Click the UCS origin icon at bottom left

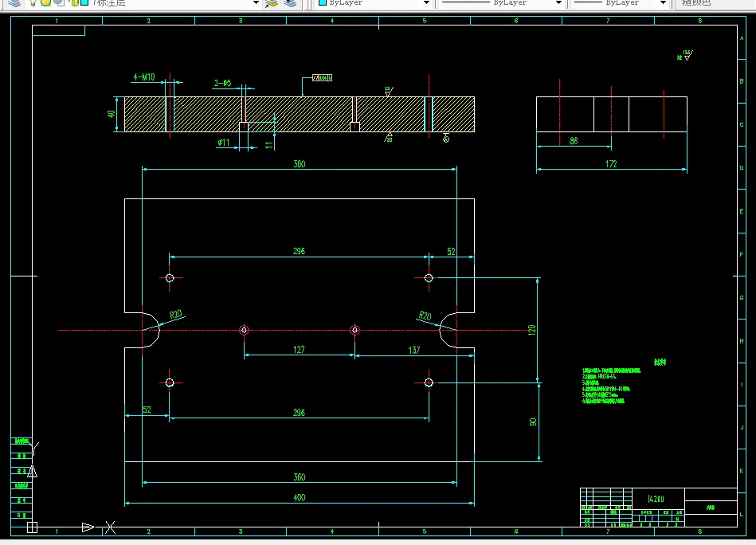[x=33, y=527]
